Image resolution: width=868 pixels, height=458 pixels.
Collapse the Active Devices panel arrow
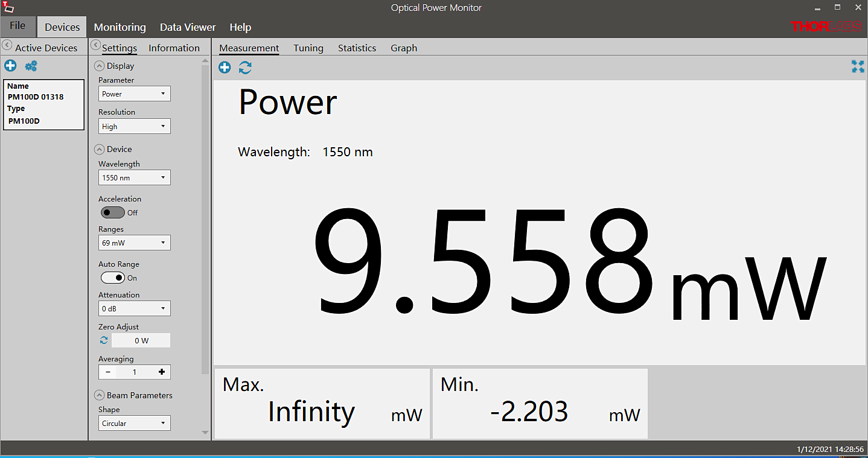7,45
